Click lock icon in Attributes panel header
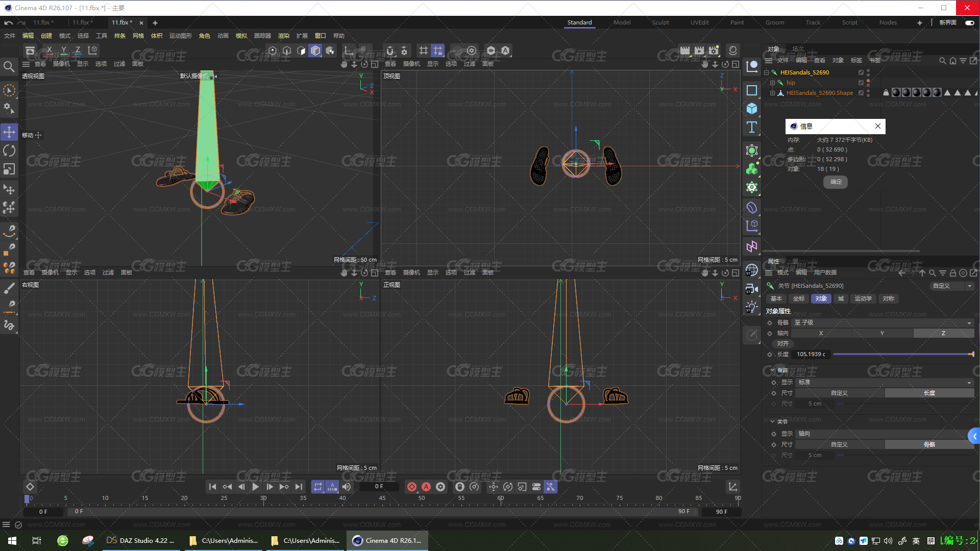This screenshot has width=980, height=551. coord(952,273)
